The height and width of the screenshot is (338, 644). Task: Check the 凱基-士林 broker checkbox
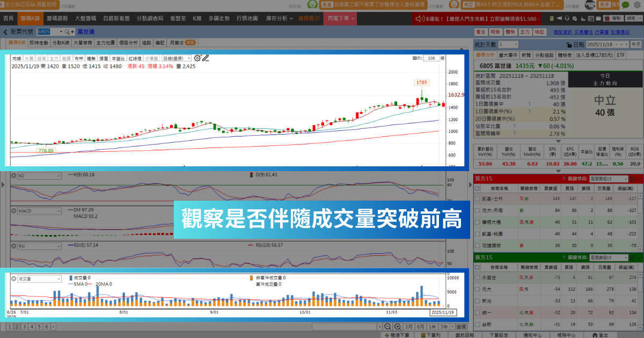[478, 199]
